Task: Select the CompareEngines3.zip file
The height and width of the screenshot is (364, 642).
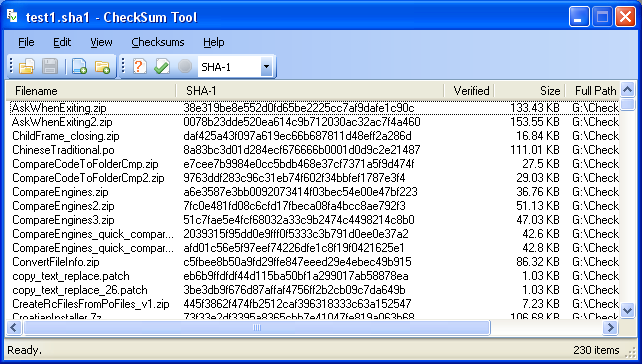Action: point(63,220)
